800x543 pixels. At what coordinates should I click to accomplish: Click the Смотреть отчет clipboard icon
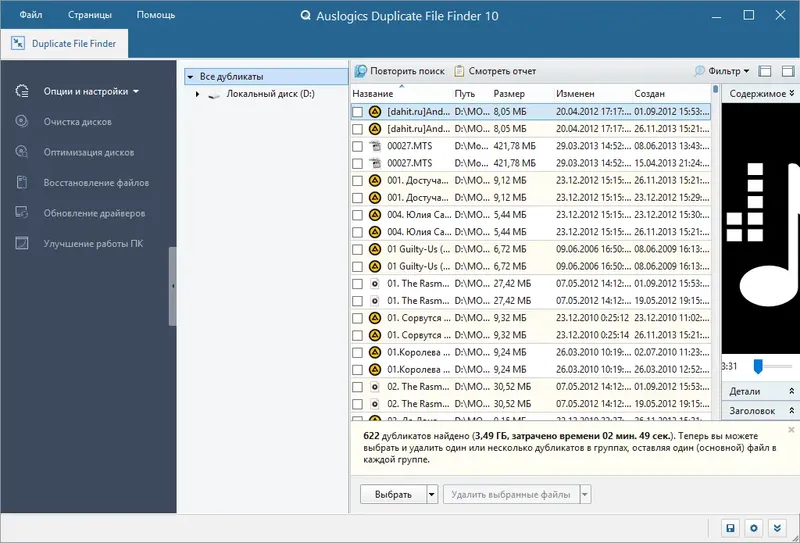coord(459,71)
